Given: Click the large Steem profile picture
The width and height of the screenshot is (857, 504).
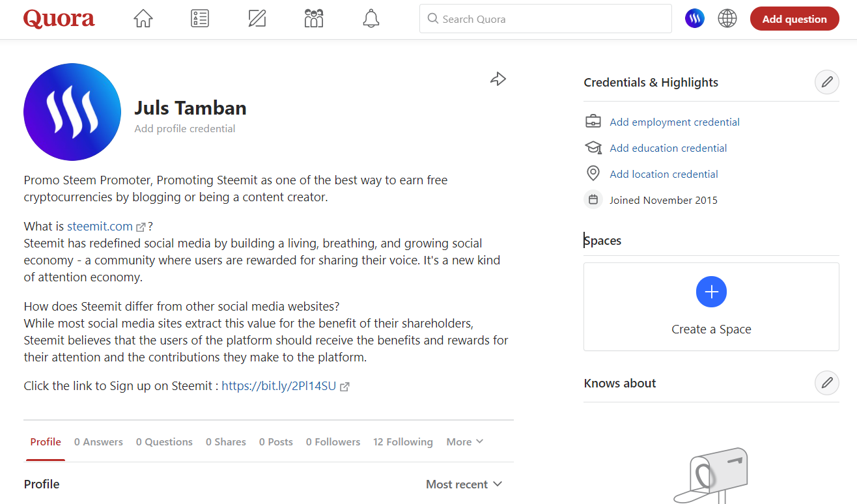Looking at the screenshot, I should 72,112.
